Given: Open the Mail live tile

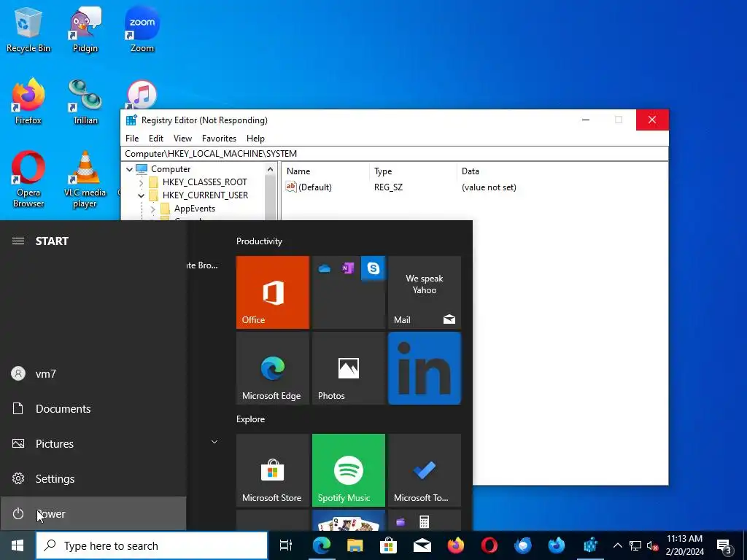Looking at the screenshot, I should (425, 292).
